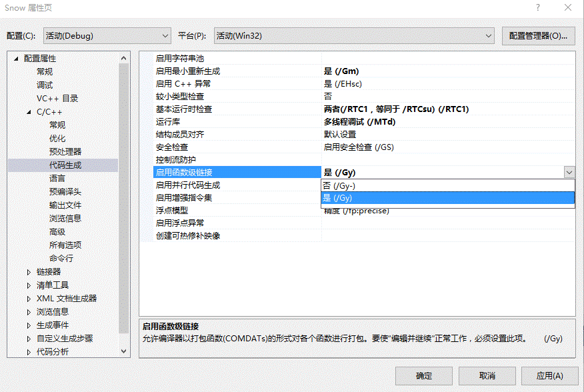The width and height of the screenshot is (584, 392).
Task: Click the 较小类型检查 property
Action: 180,97
